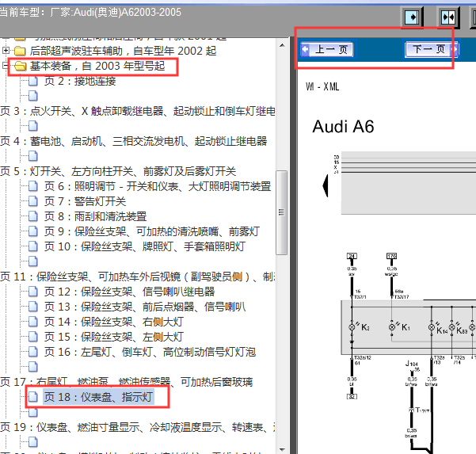Click document icon beside 页 18

[x=33, y=397]
